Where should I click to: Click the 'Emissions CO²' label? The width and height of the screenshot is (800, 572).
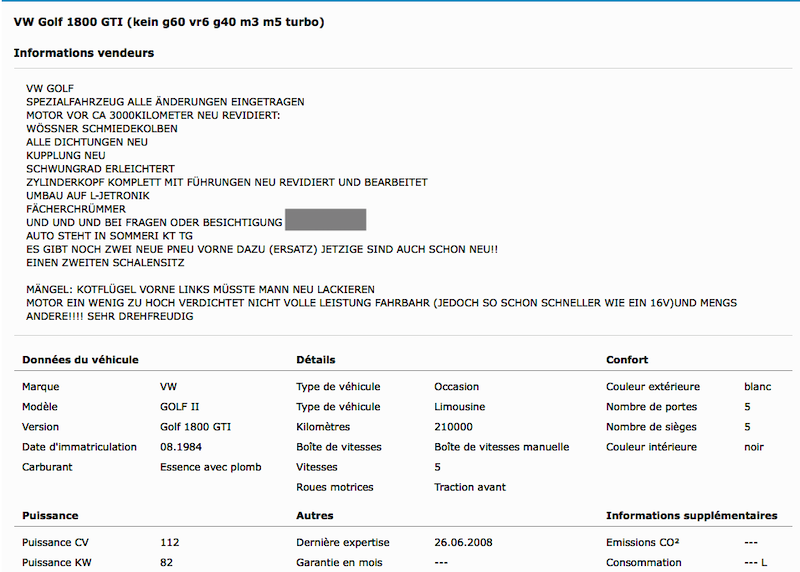[x=642, y=542]
